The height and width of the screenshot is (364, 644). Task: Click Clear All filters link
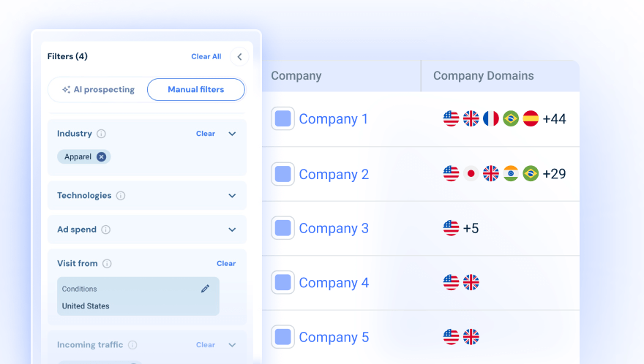(x=206, y=56)
